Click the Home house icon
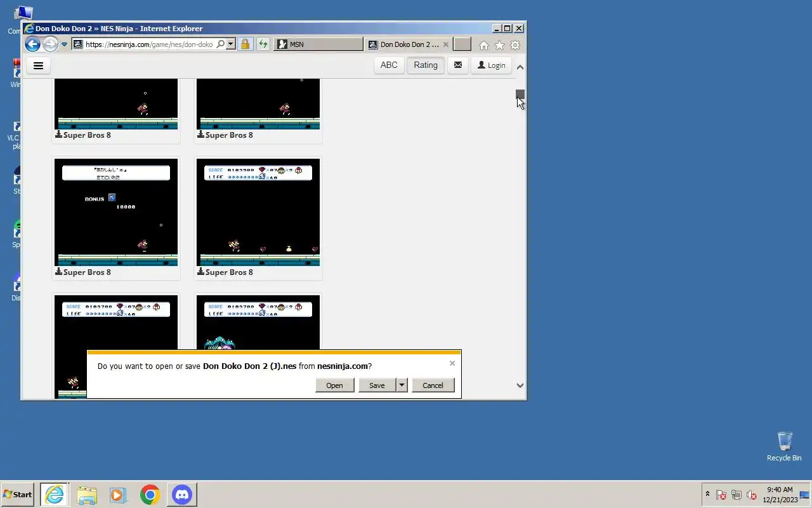 point(484,45)
